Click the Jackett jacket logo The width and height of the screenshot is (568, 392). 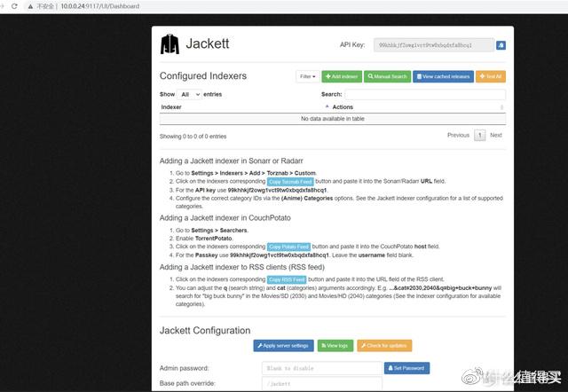tap(170, 44)
